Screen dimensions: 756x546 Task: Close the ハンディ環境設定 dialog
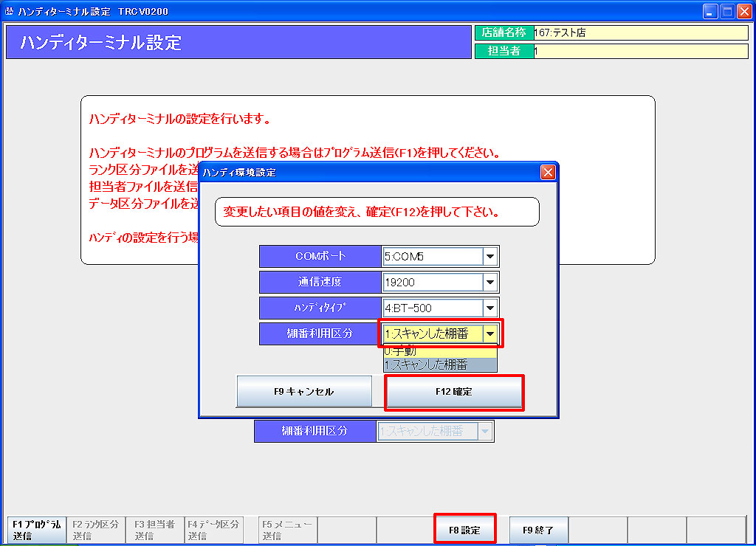tap(547, 173)
